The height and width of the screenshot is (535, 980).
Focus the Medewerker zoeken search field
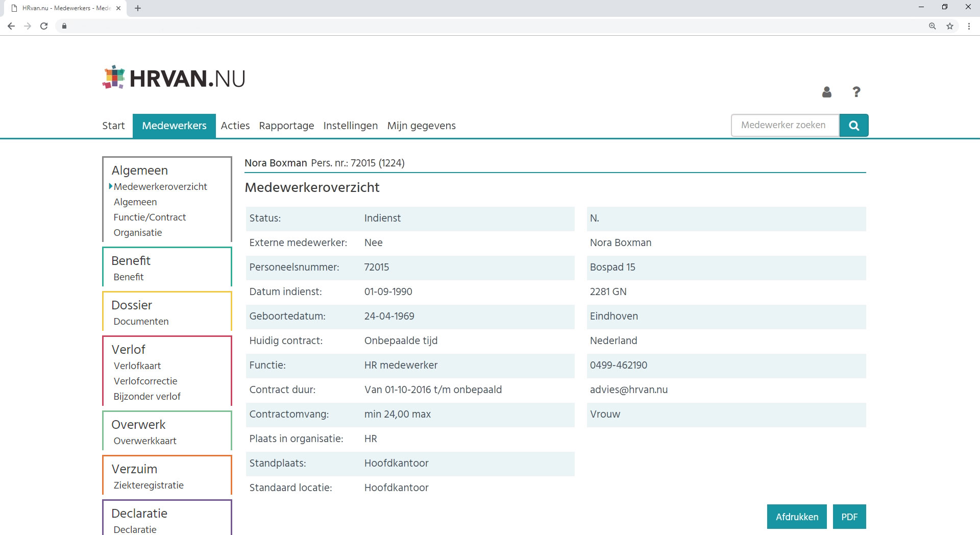(x=785, y=126)
